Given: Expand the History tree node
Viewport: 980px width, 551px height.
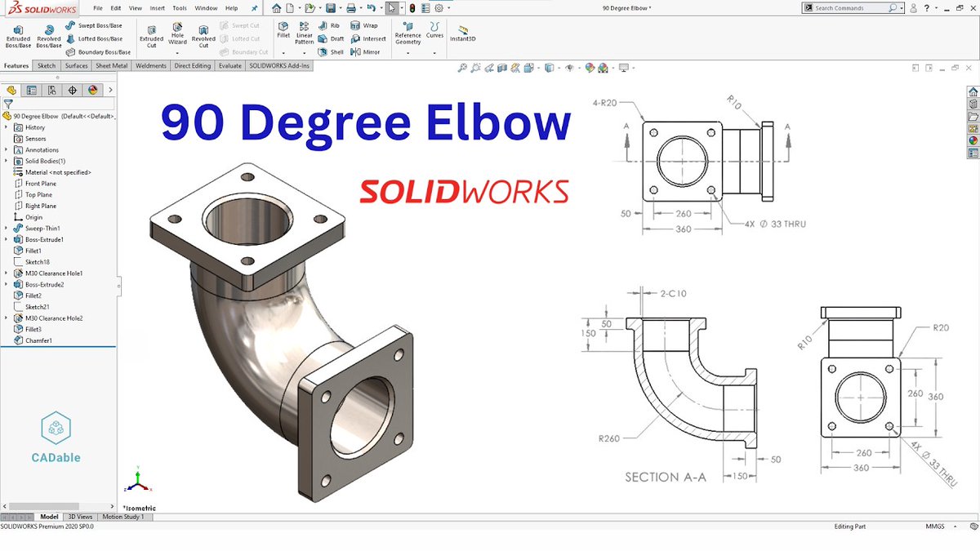Looking at the screenshot, I should [x=7, y=127].
